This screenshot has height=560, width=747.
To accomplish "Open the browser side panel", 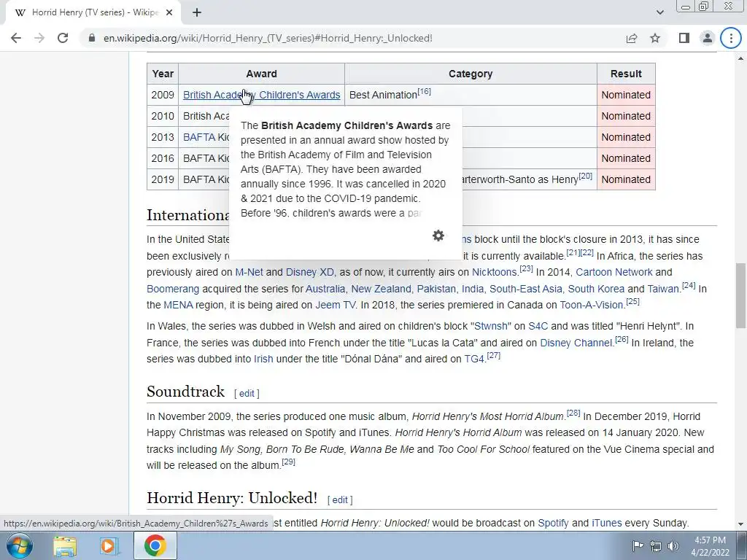I will 684,38.
